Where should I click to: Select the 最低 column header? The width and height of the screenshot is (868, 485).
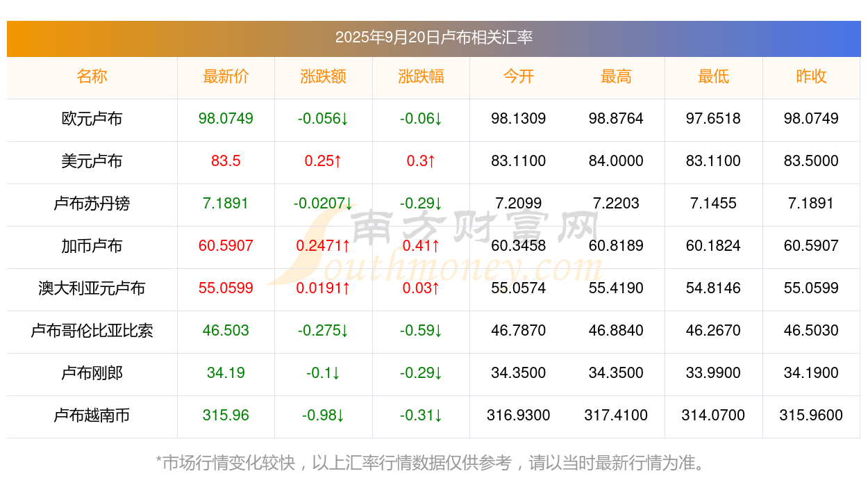[x=714, y=76]
